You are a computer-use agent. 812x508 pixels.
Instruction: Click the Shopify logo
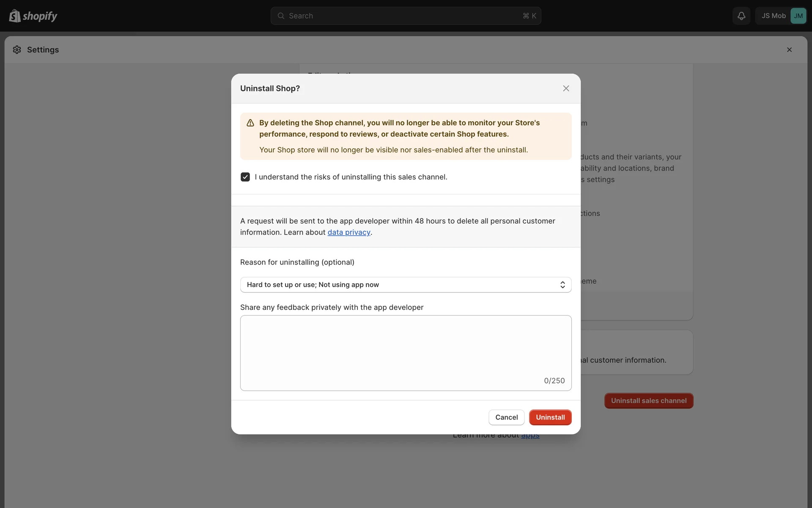(x=33, y=16)
